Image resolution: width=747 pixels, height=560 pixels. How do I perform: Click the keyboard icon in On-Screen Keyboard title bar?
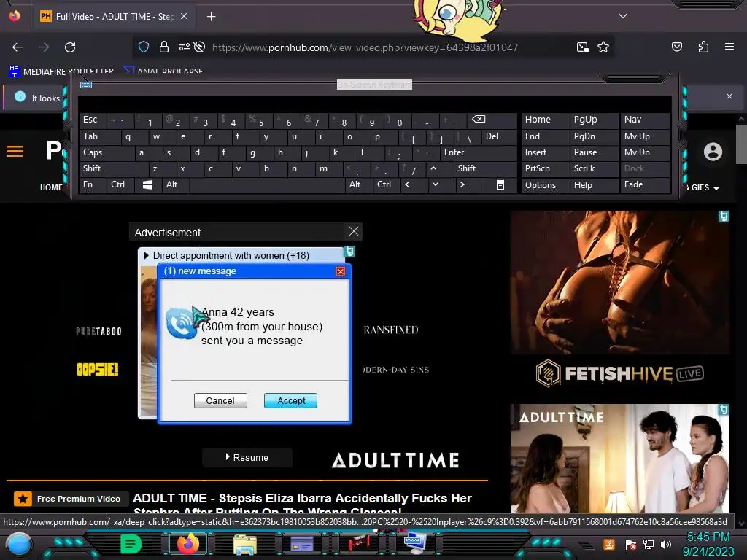pyautogui.click(x=86, y=85)
